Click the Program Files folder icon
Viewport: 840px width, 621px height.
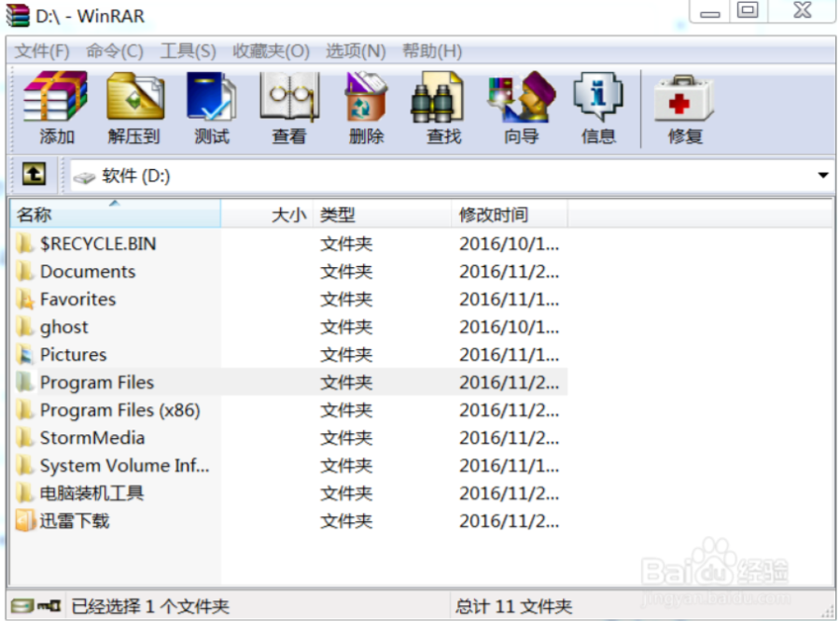[24, 383]
